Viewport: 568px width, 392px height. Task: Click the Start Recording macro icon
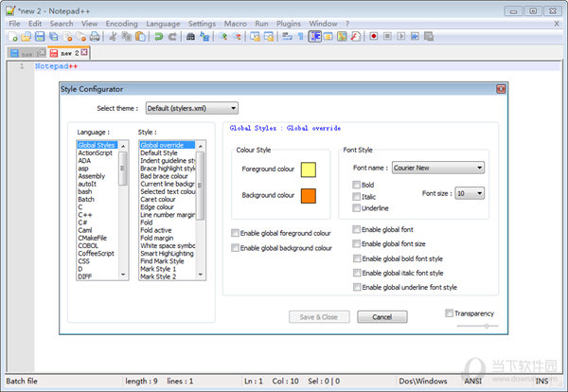tap(374, 37)
